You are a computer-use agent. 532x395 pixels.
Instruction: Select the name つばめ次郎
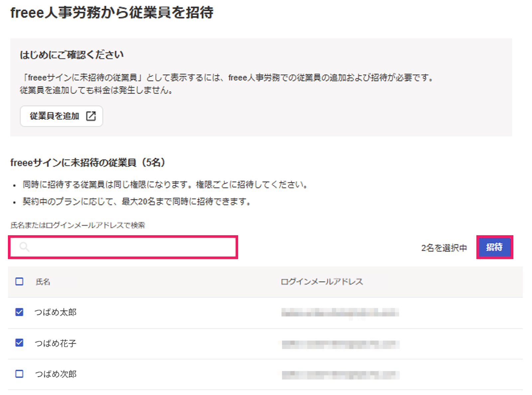(x=56, y=374)
